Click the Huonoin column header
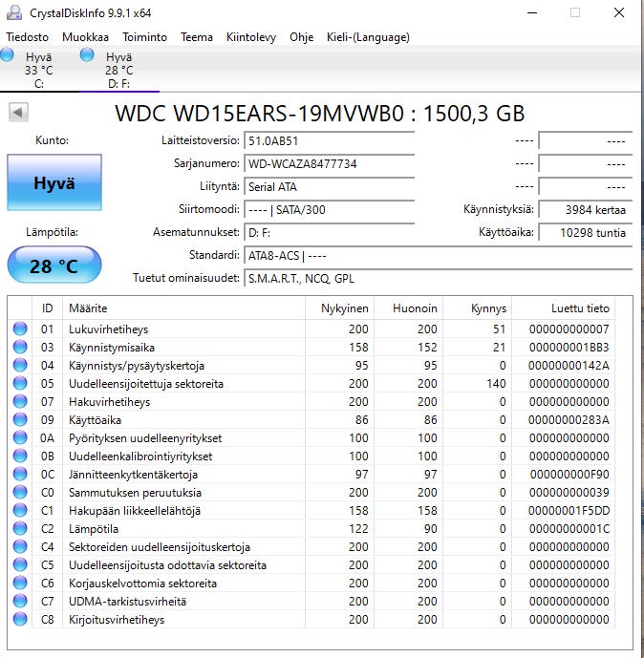Screen dimensions: 644x658 pyautogui.click(x=409, y=308)
